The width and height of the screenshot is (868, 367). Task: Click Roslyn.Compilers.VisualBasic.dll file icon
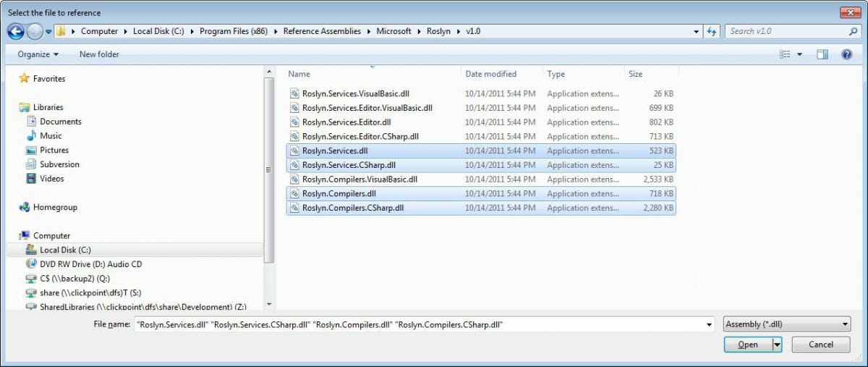(x=294, y=179)
